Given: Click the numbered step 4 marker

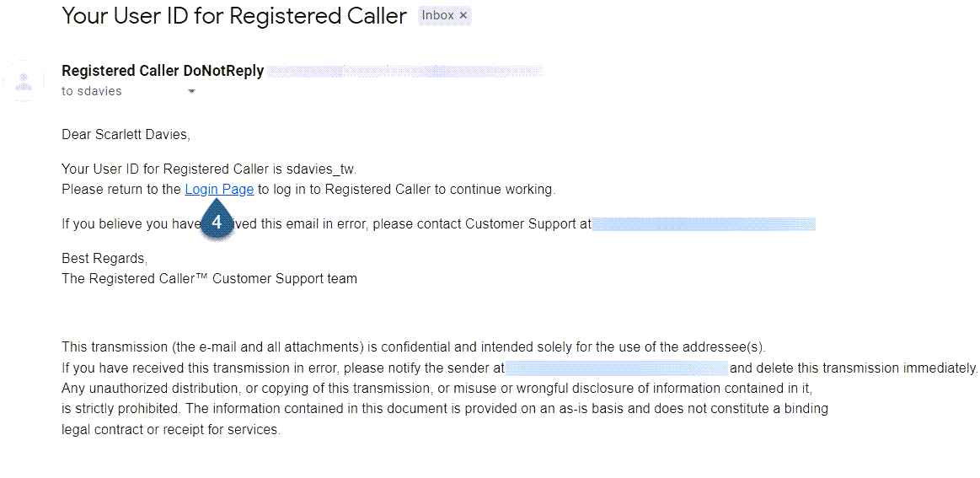Looking at the screenshot, I should 217,223.
